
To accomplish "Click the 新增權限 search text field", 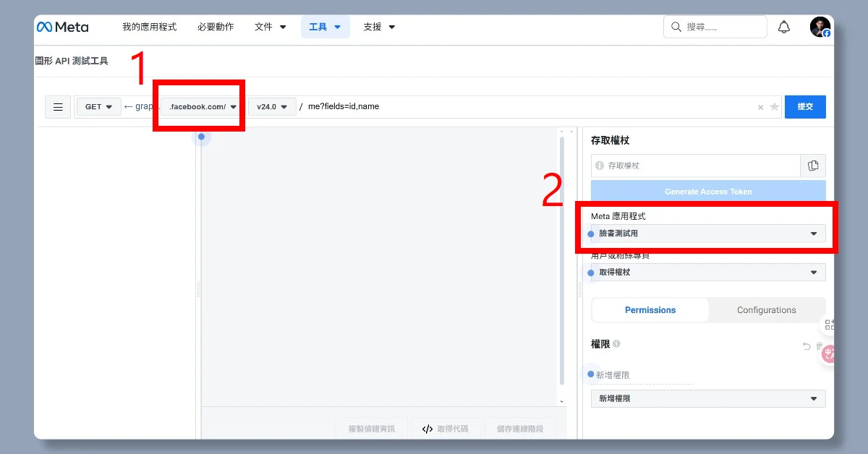I will tap(642, 375).
